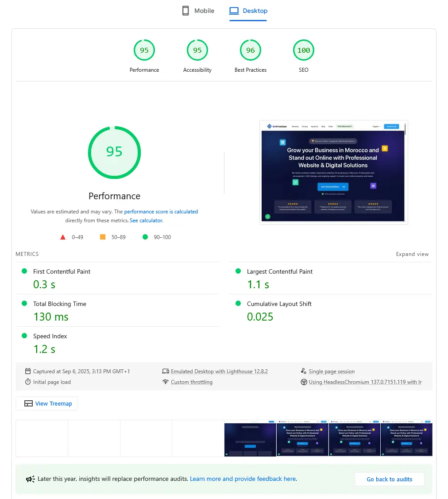Viewport: 448px width, 499px height.
Task: Click the Custom throttling network icon
Action: click(166, 382)
